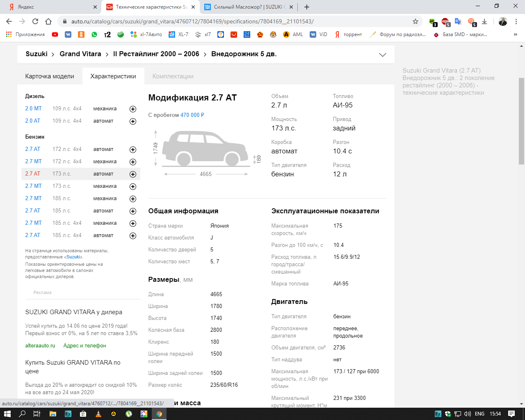This screenshot has width=525, height=420.
Task: Open WhatsApp bookmark icon
Action: click(94, 34)
